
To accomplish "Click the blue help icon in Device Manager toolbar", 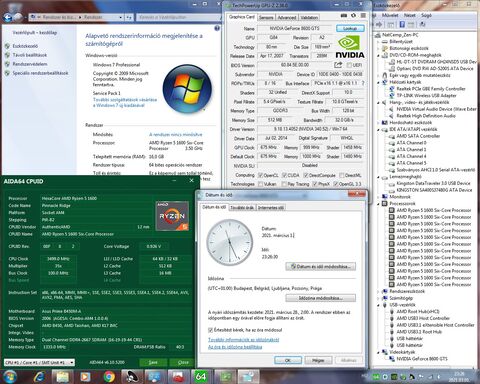I will [402, 24].
